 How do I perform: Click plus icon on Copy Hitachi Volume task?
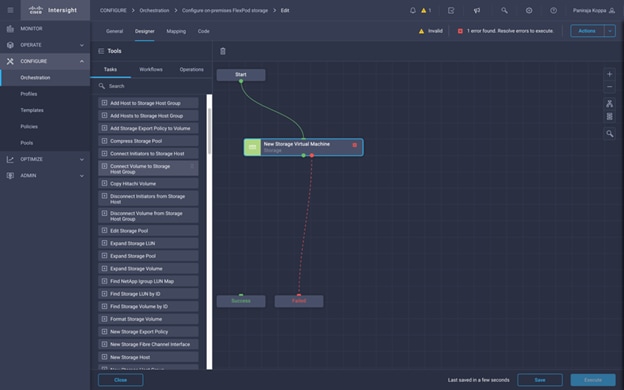coord(104,183)
